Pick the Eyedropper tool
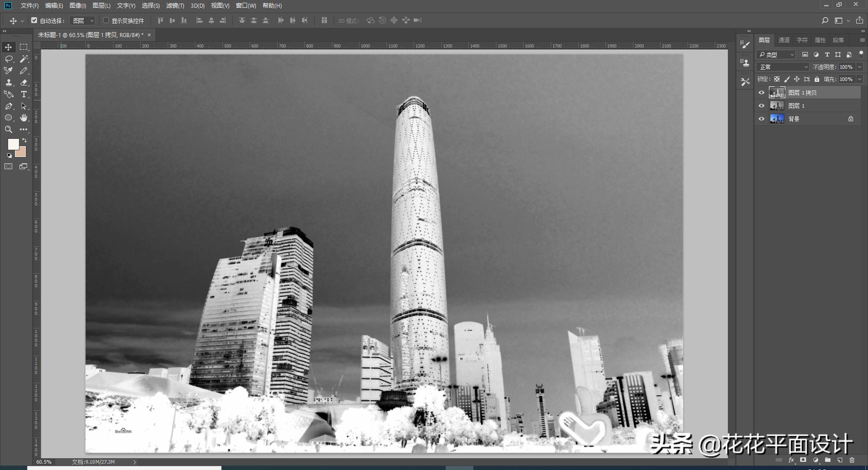 (x=8, y=71)
